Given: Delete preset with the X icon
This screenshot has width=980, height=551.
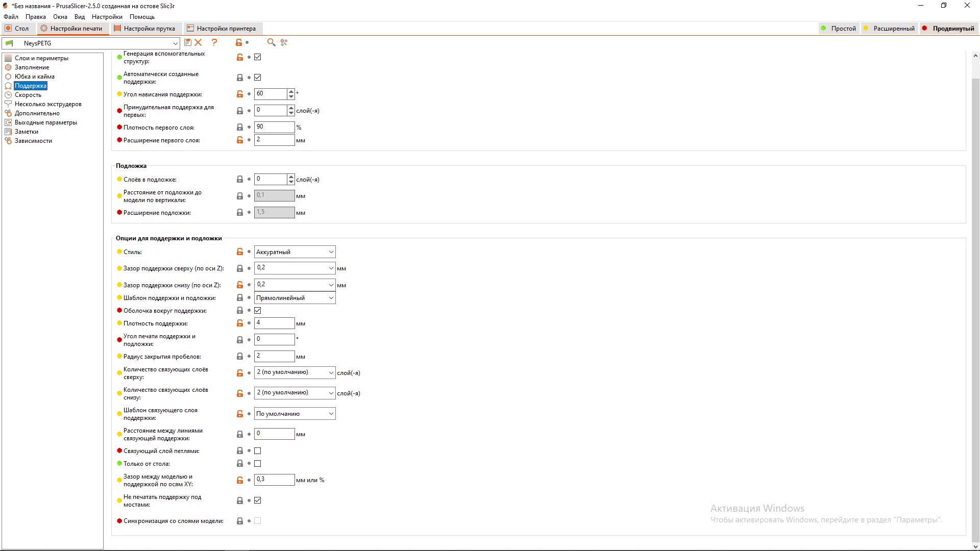Looking at the screenshot, I should 199,43.
